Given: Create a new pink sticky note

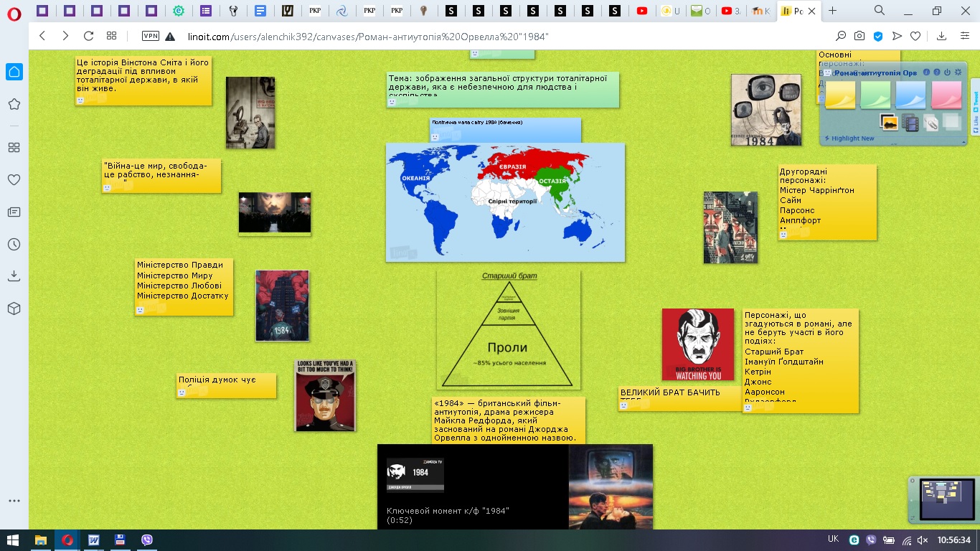Looking at the screenshot, I should tap(946, 95).
